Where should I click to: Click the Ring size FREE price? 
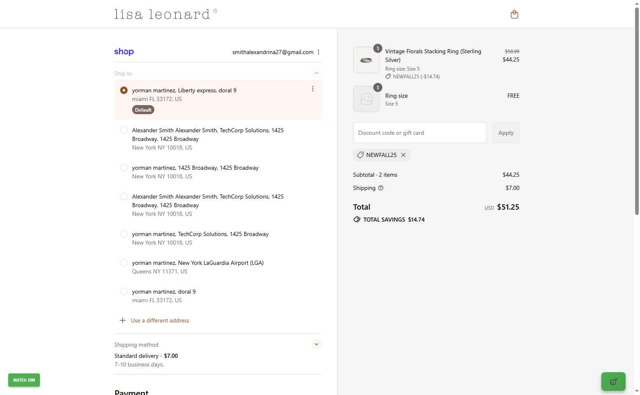(513, 95)
